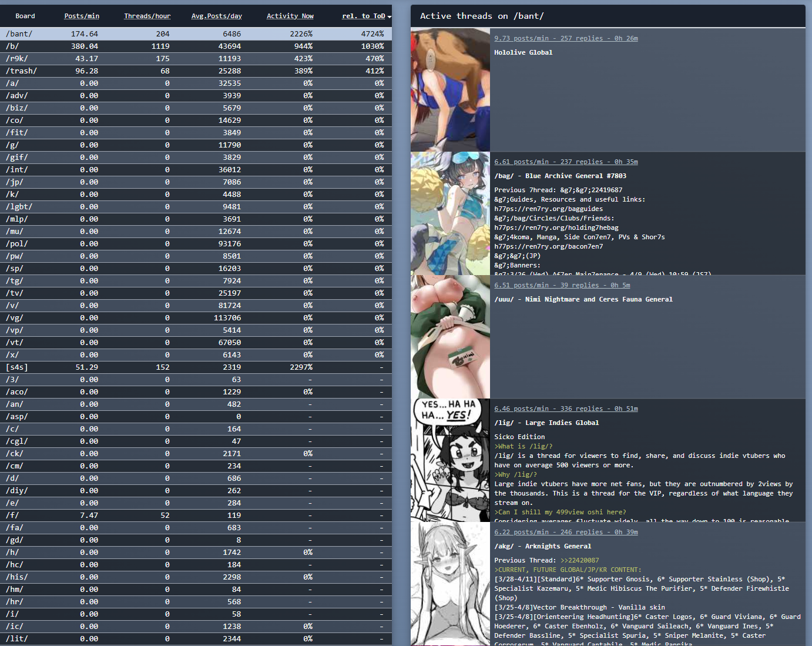Open the 6.46 posts/min thread link
Viewport: 812px width, 646px height.
[566, 409]
